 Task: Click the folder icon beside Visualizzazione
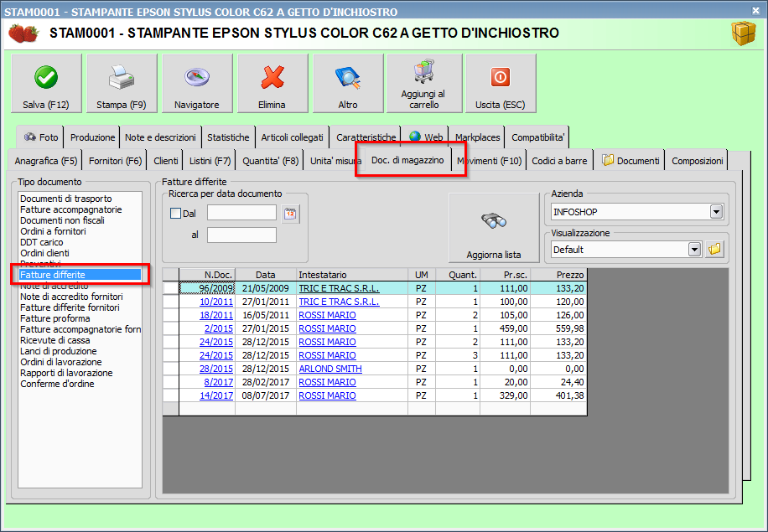click(x=714, y=250)
